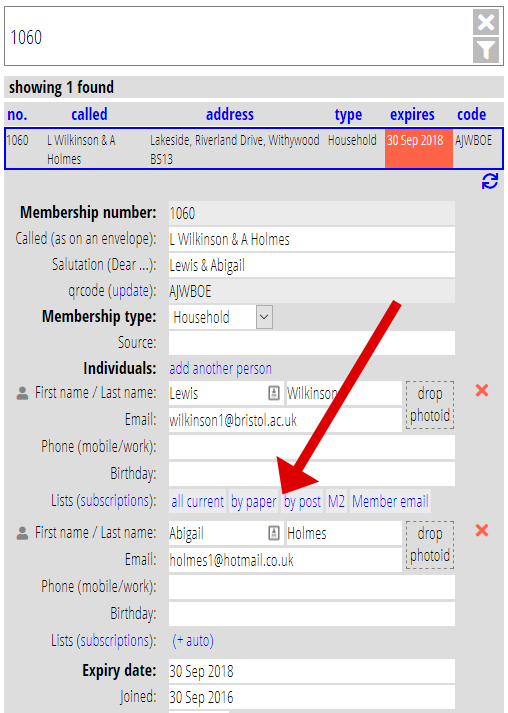Image resolution: width=508 pixels, height=713 pixels.
Task: Remove Lewis Wilkinson with red X
Action: 482,390
